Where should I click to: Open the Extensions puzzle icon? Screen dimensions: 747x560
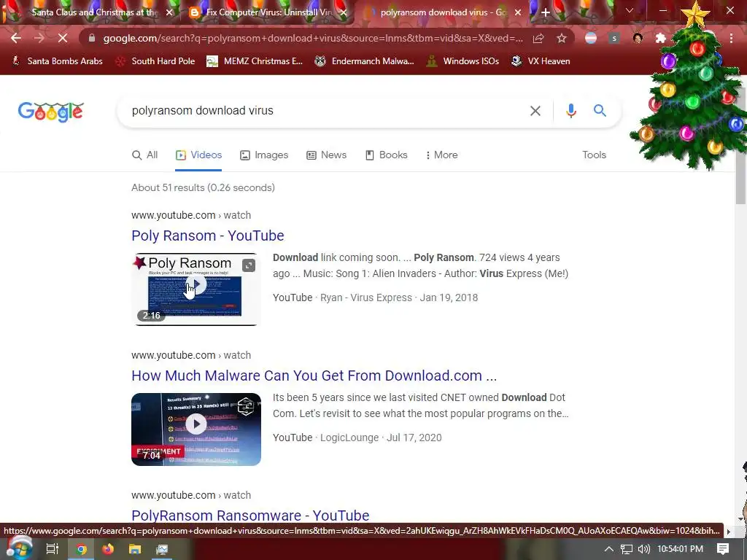[x=661, y=38]
